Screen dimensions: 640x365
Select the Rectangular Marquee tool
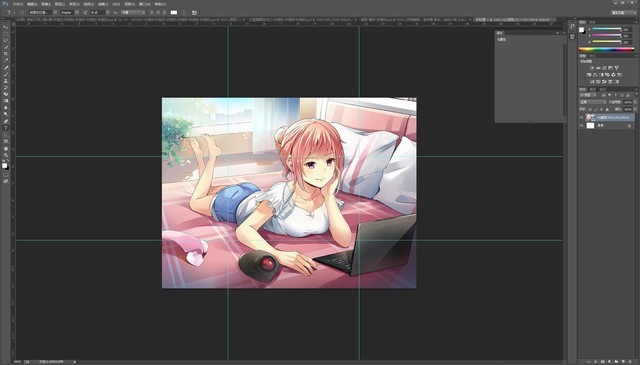pos(6,34)
